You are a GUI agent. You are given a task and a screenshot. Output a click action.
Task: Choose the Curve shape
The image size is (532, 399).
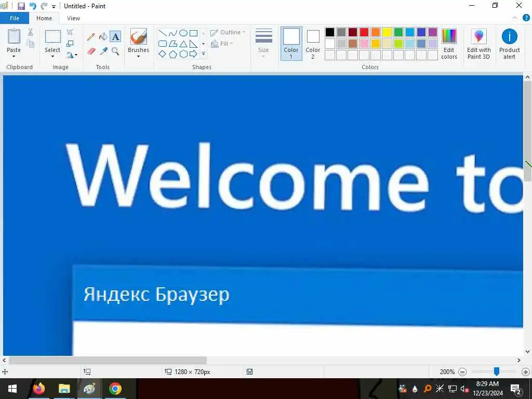coord(173,33)
